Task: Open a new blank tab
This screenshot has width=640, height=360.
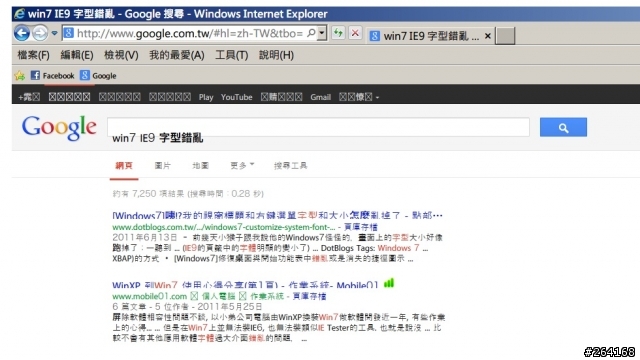Action: click(505, 36)
